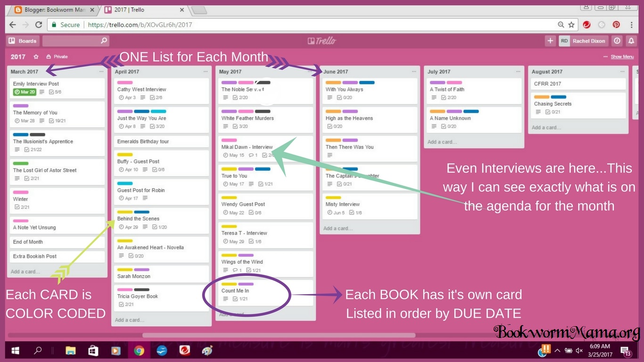Click May 29 due badge on Teresa T
The height and width of the screenshot is (362, 644).
233,241
